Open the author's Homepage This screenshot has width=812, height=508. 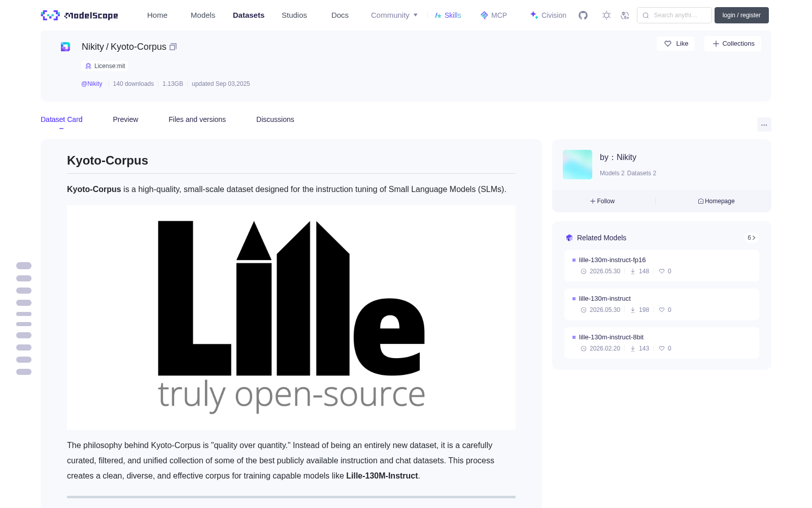716,201
